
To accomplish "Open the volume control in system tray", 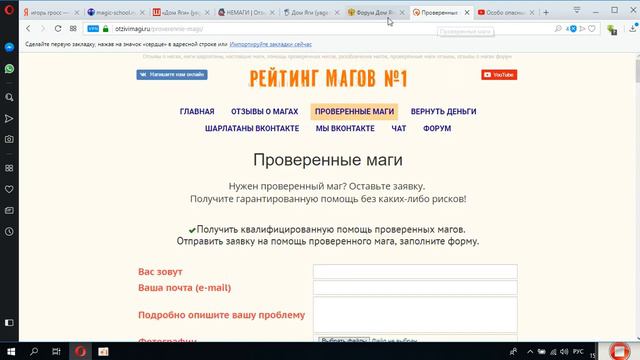I will coord(564,351).
